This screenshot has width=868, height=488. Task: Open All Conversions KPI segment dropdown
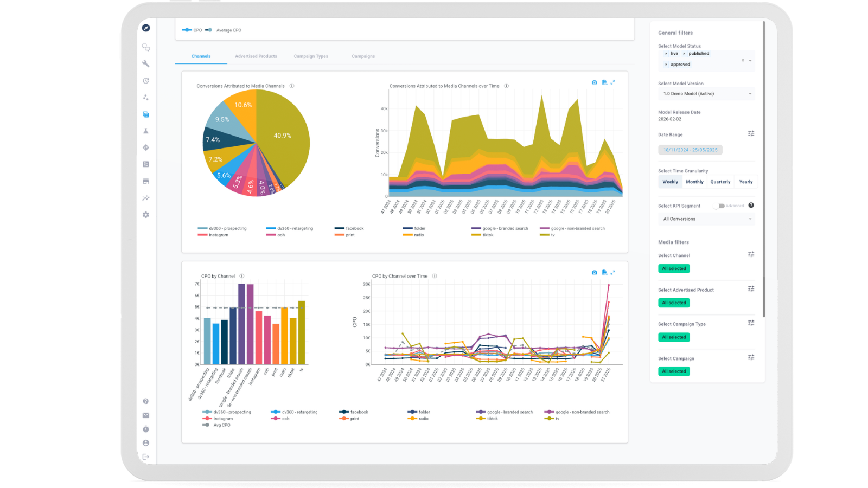706,219
